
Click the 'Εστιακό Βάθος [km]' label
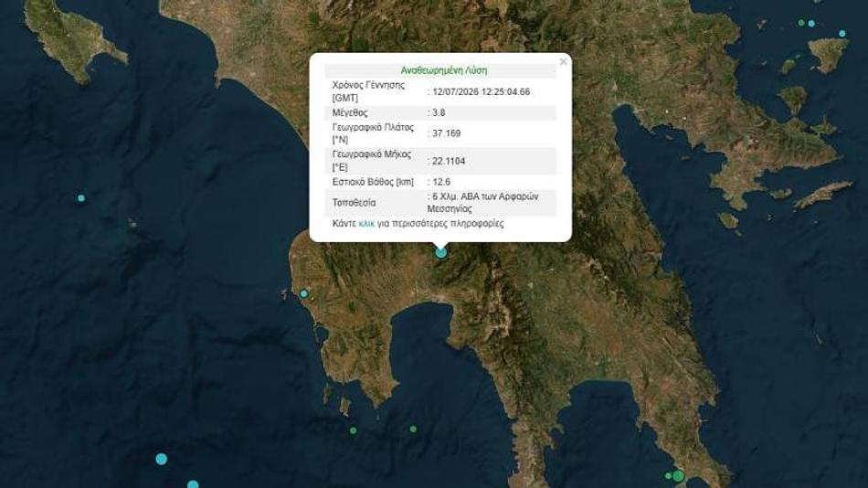click(373, 182)
